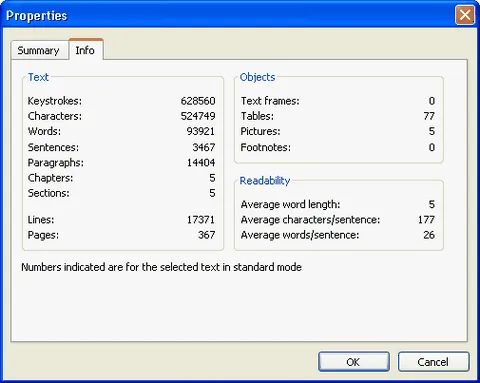Click the average words/sentence value 26
The width and height of the screenshot is (480, 383).
point(429,235)
